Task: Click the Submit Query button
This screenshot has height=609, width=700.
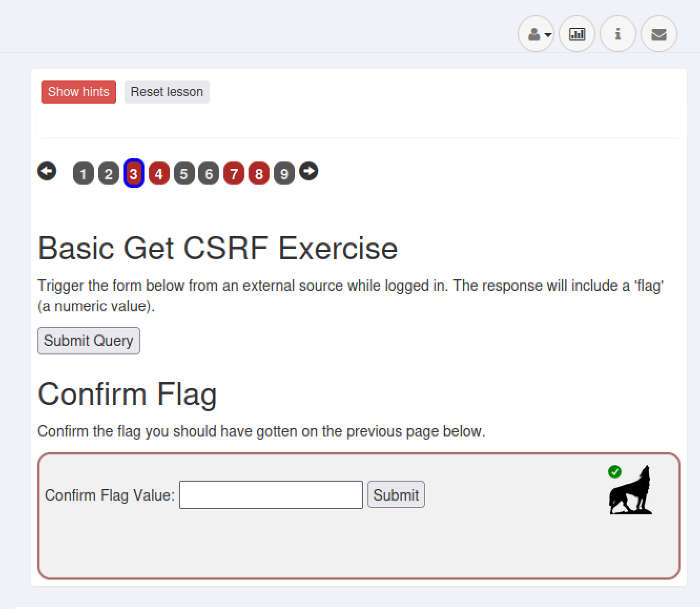Action: (88, 341)
